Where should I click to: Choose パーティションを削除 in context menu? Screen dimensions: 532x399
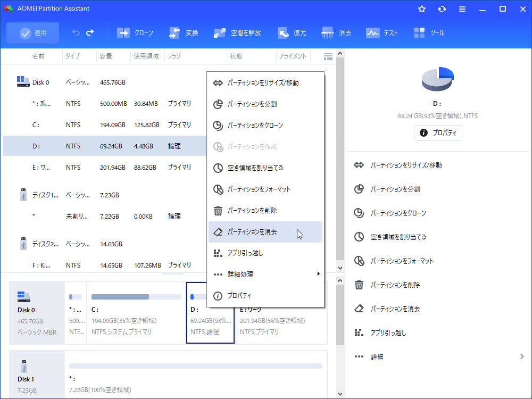(265, 211)
